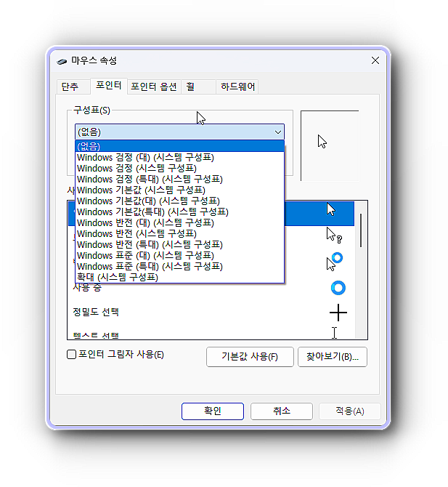Open the 포인터 옵션 tab
The height and width of the screenshot is (487, 448).
154,86
